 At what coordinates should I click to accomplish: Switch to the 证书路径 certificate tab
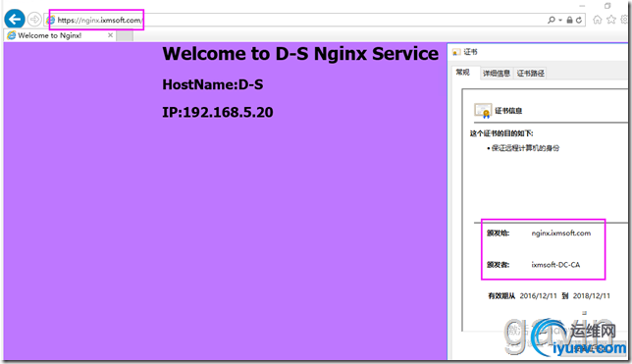[530, 73]
